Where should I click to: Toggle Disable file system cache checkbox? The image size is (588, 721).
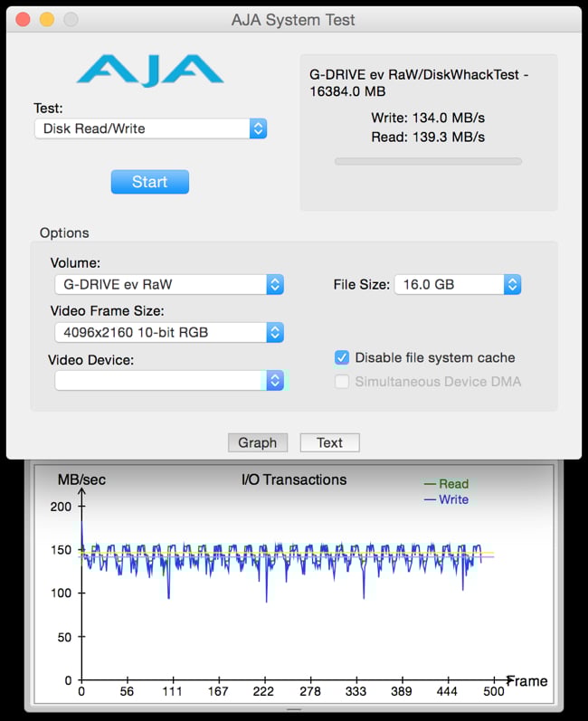click(x=342, y=357)
